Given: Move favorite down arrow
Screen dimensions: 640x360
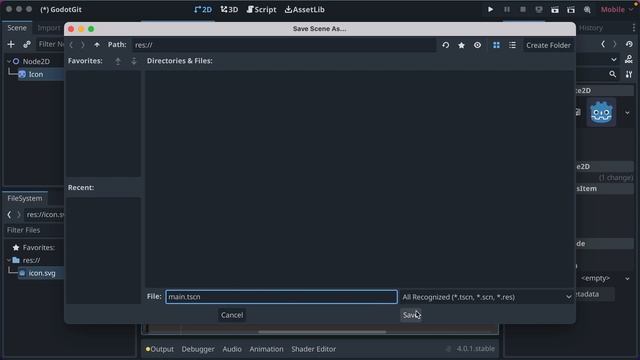Looking at the screenshot, I should pyautogui.click(x=134, y=61).
